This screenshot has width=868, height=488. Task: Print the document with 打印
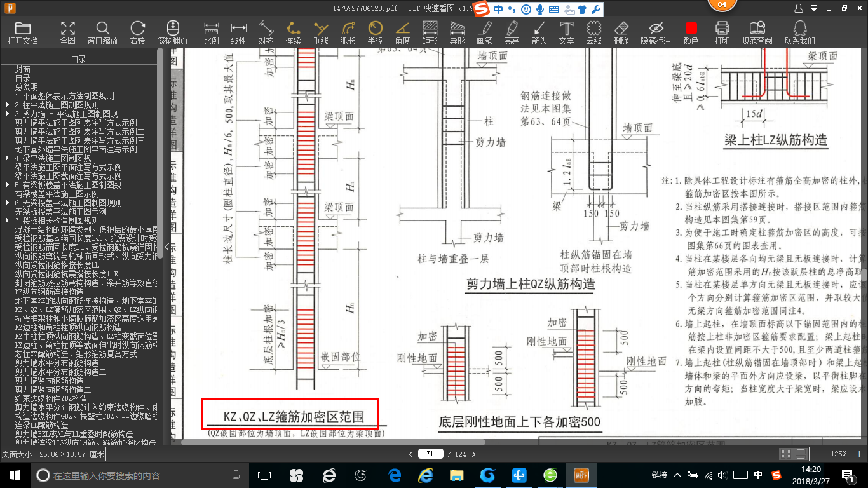click(x=722, y=32)
